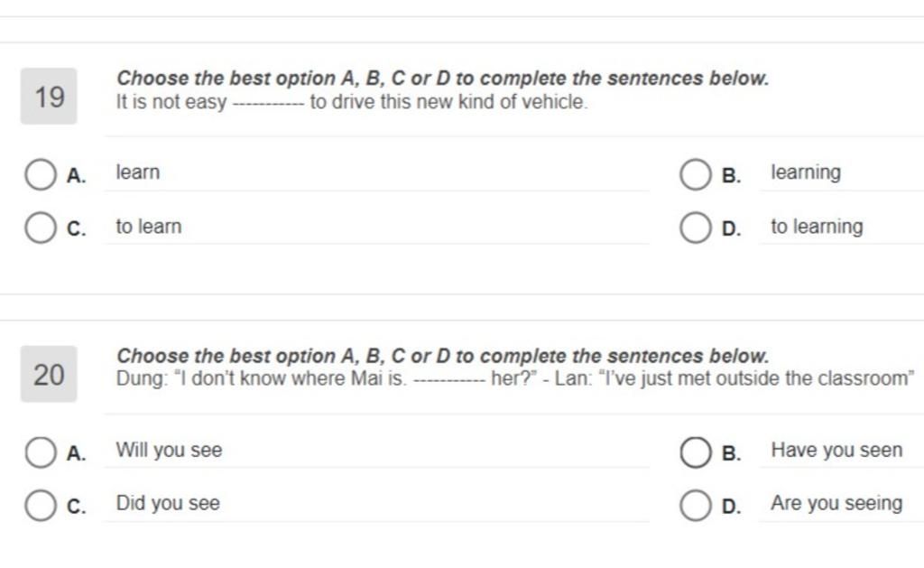This screenshot has width=924, height=568.
Task: Select radio option B 'Have you seen'
Action: tap(696, 452)
